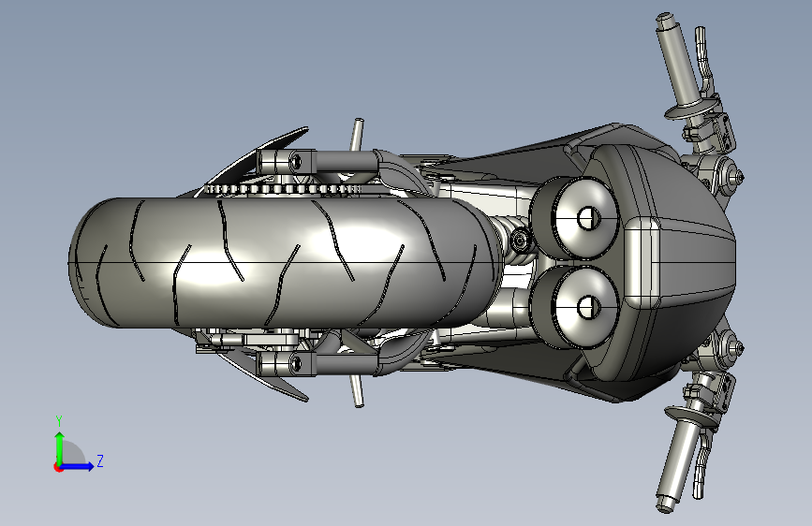812x526 pixels.
Task: Click the Y label of the axis triad
Action: click(x=59, y=420)
